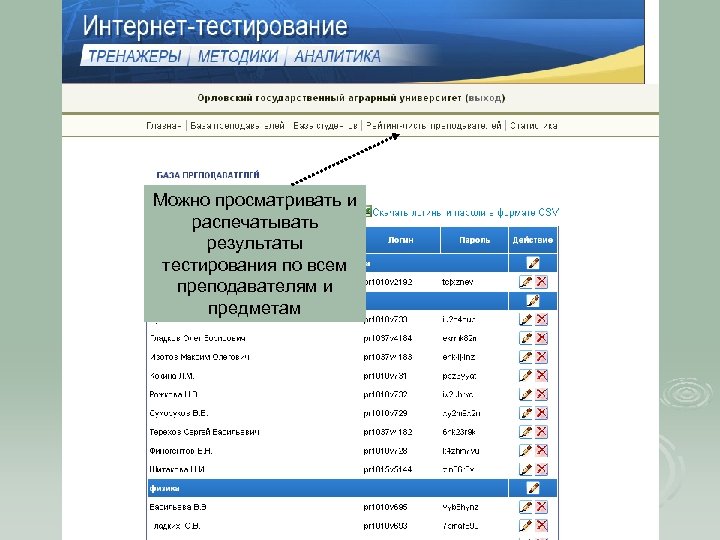Edit the teacher with login pr1010v730
Screen dimensions: 720x540
526,319
